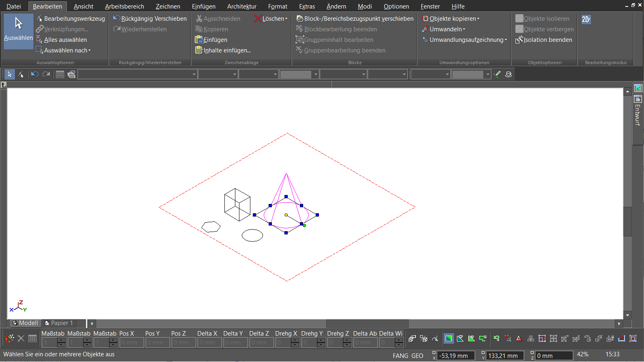Toggle the Z coordinate lock checkbox
Image resolution: width=644 pixels, height=362 pixels.
[532, 353]
